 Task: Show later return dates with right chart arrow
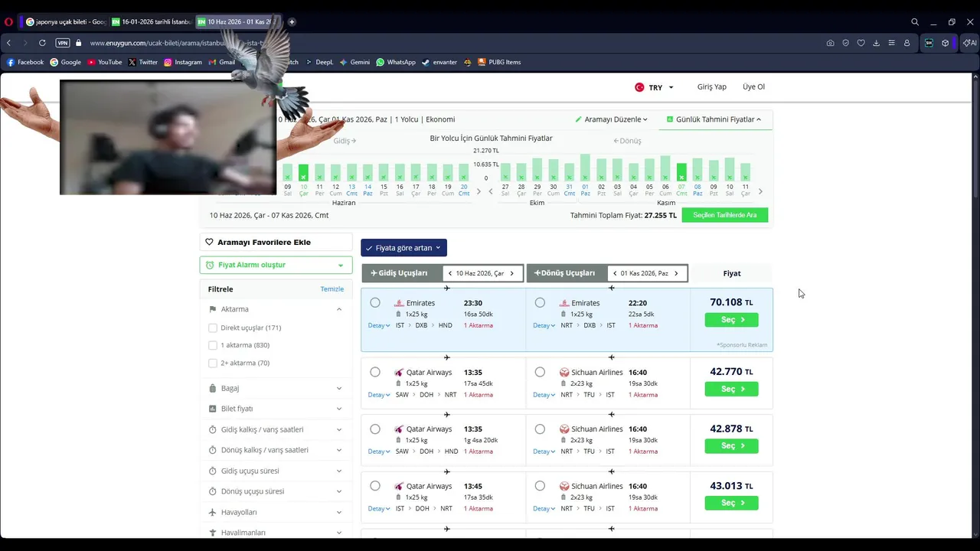(x=760, y=191)
